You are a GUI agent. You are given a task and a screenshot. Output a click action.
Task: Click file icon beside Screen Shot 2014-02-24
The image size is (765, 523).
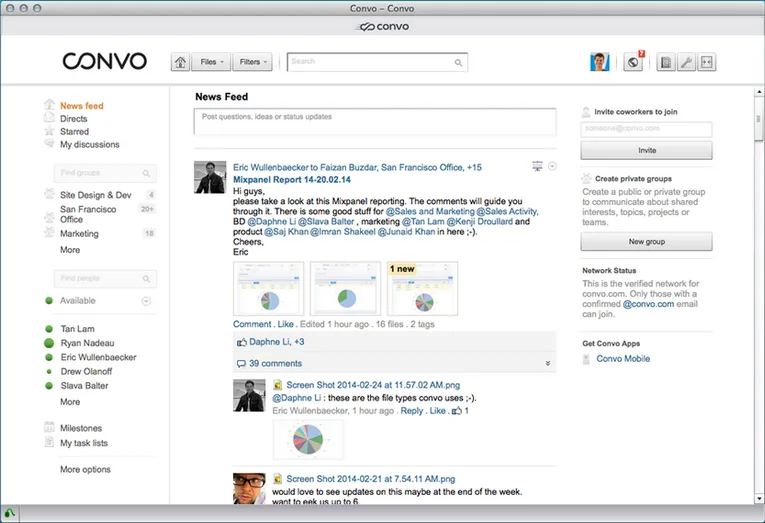pyautogui.click(x=277, y=385)
